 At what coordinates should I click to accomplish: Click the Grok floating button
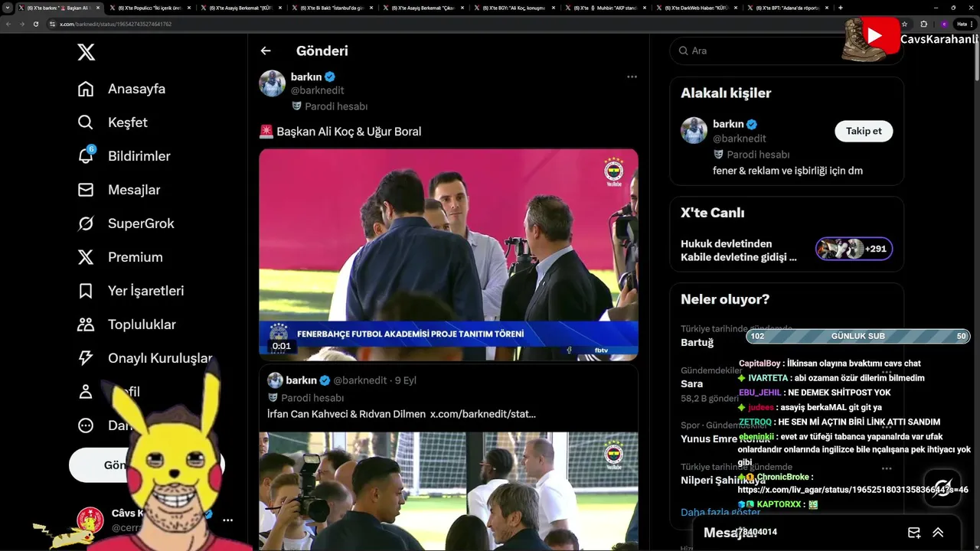pyautogui.click(x=942, y=488)
